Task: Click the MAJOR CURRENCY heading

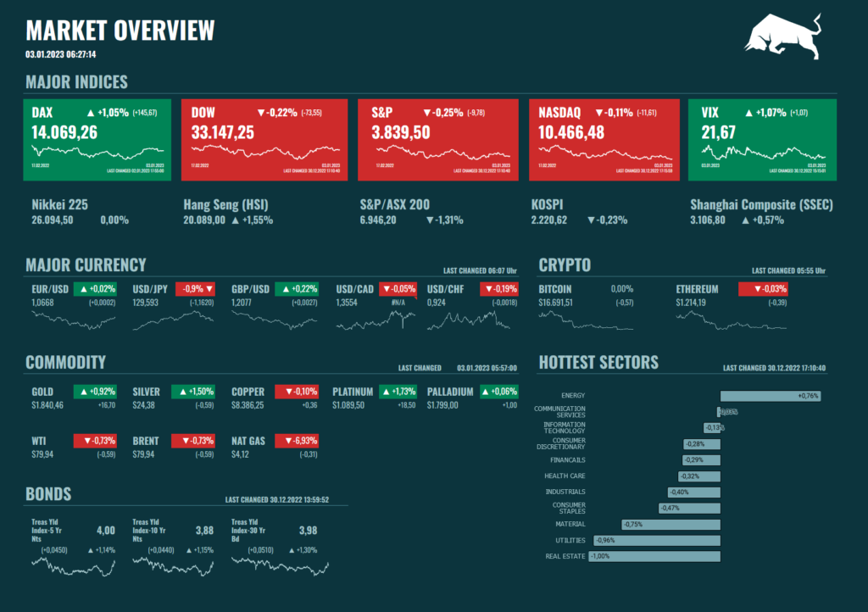Action: point(86,265)
